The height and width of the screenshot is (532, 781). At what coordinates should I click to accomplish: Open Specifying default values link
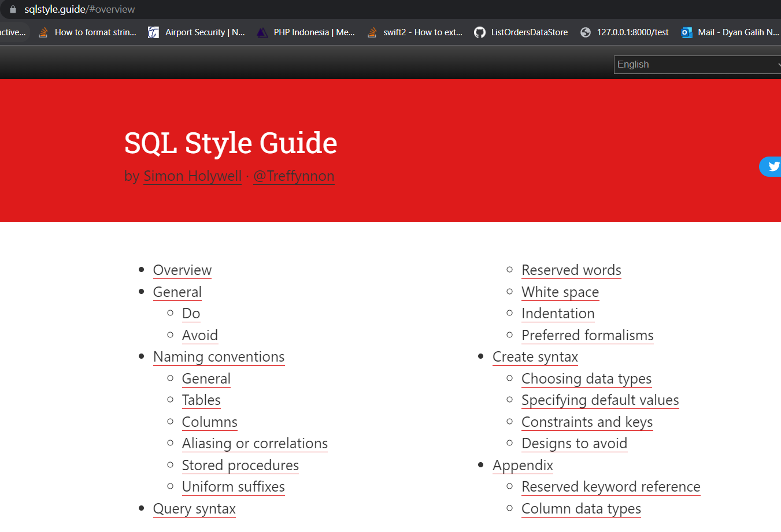pos(600,400)
